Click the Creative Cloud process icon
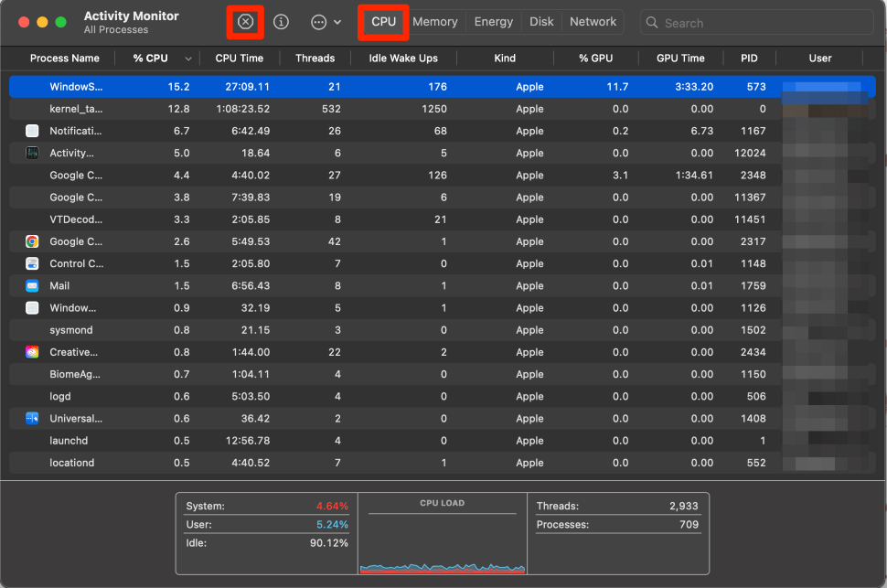887x588 pixels. 32,352
